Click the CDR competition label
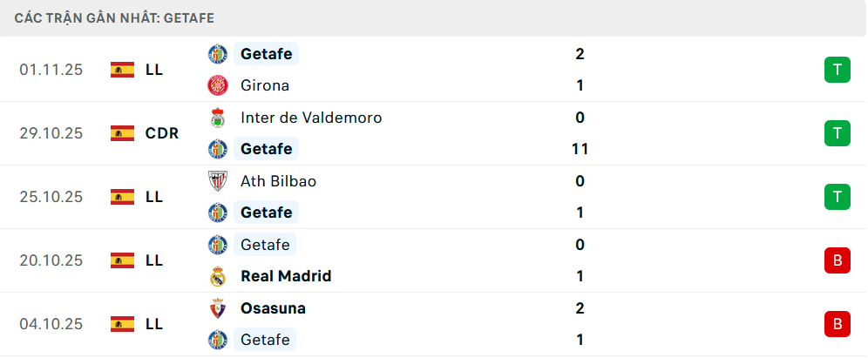Screen dimensions: 868x358 click(162, 133)
